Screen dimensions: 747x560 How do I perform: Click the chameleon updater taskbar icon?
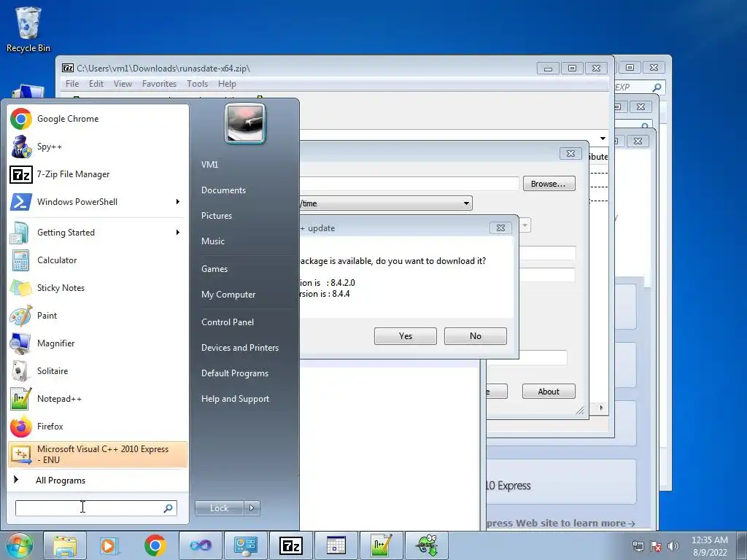coord(426,545)
